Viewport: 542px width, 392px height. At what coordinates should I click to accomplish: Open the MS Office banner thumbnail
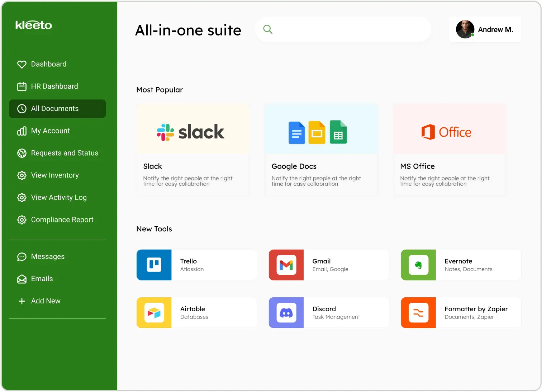(450, 129)
